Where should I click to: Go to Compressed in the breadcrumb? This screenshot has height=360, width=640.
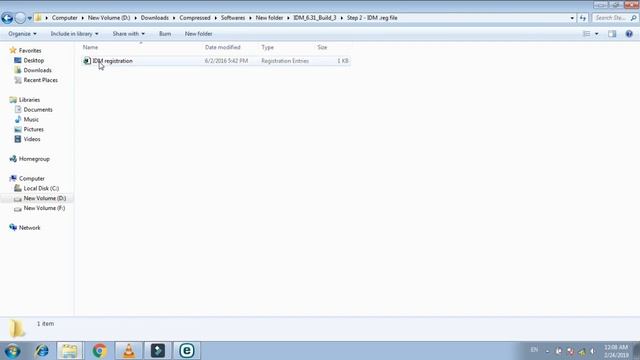(195, 18)
